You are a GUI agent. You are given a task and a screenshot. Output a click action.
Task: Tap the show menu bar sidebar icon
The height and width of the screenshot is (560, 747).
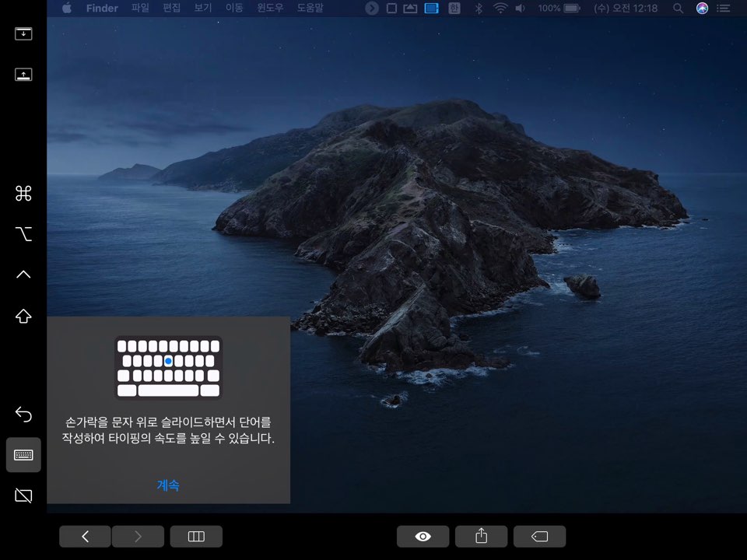[x=23, y=33]
